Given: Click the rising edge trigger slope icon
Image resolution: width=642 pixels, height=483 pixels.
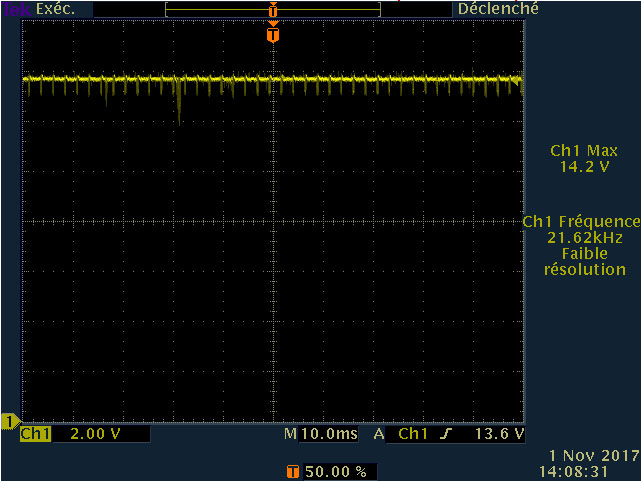Looking at the screenshot, I should 447,434.
